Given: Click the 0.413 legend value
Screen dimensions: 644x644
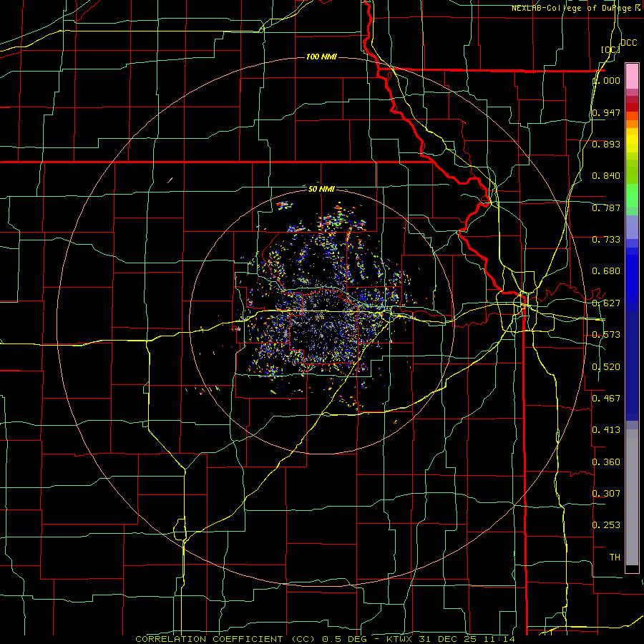Looking at the screenshot, I should click(x=606, y=430).
